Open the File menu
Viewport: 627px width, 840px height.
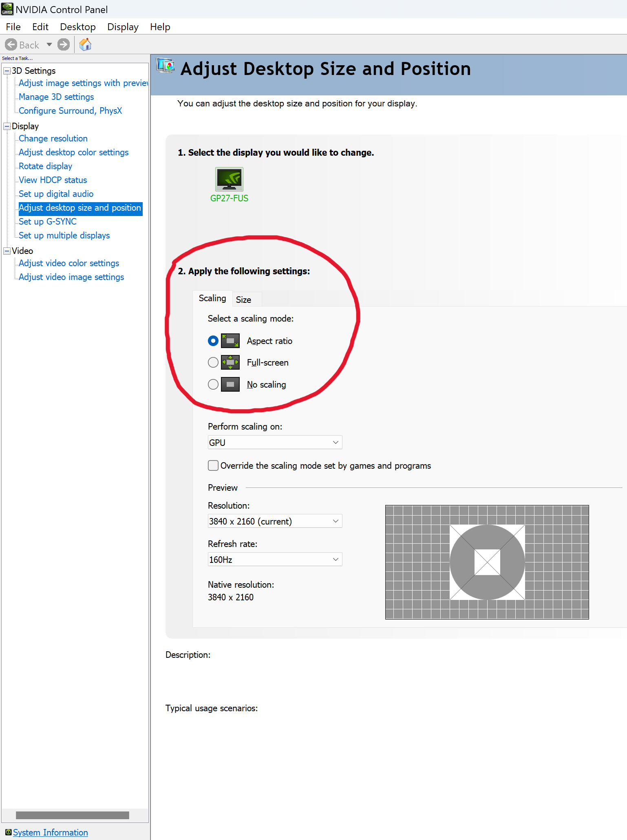[x=13, y=27]
